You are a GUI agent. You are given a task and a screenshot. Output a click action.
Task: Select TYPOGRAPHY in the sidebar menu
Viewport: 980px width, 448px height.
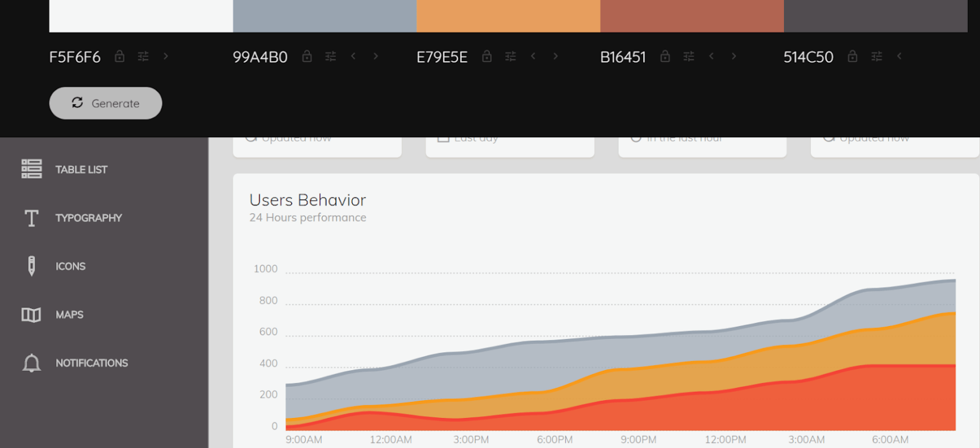89,218
